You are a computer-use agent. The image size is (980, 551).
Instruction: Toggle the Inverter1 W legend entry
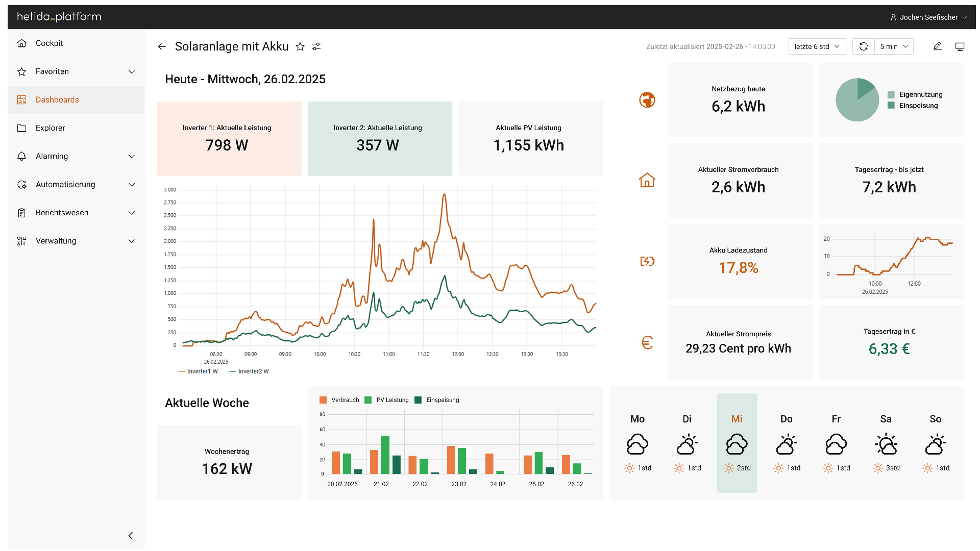199,371
